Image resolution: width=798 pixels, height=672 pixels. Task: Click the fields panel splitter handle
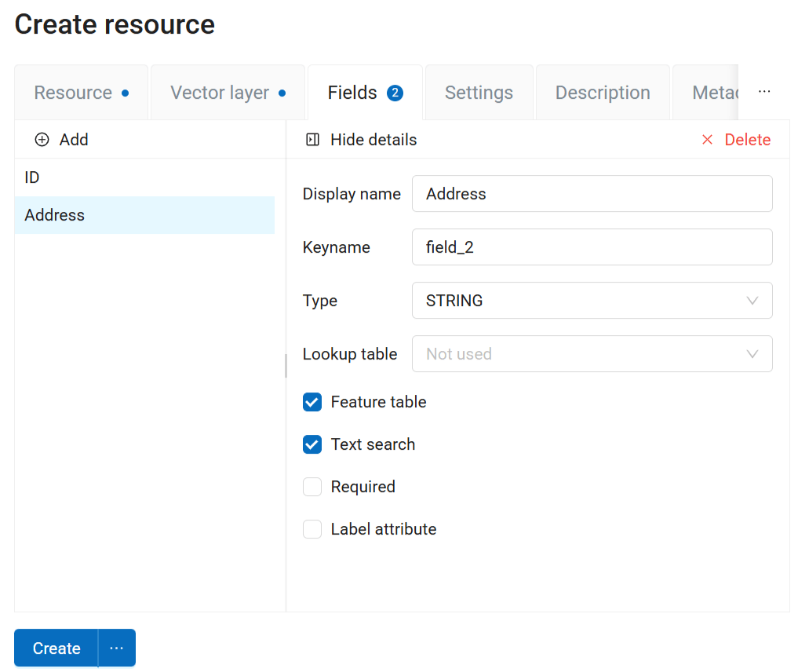[286, 366]
